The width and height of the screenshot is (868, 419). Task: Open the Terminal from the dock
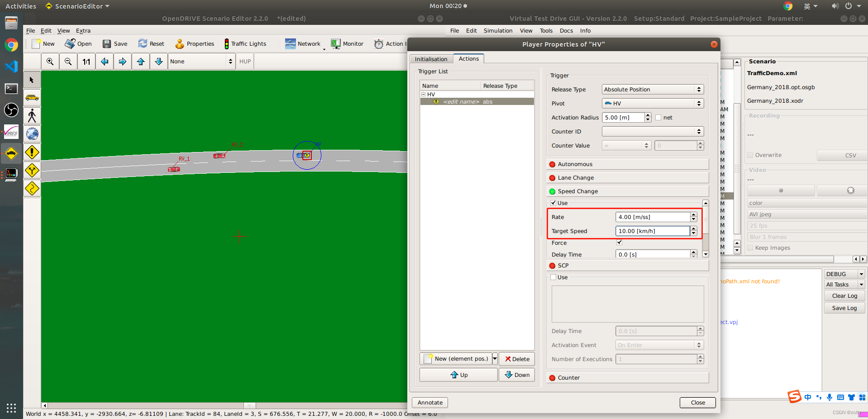(x=11, y=89)
